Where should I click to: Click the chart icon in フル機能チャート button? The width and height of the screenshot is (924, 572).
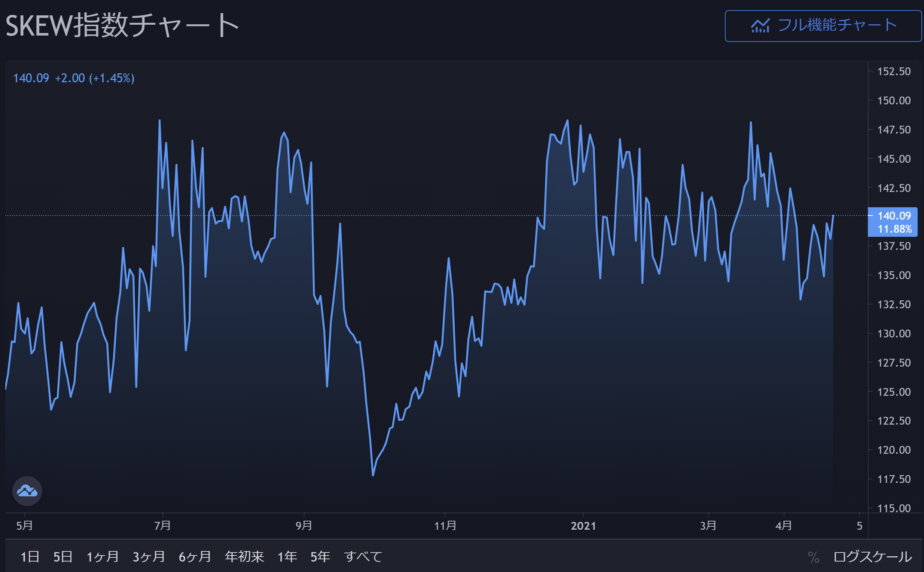click(x=760, y=26)
